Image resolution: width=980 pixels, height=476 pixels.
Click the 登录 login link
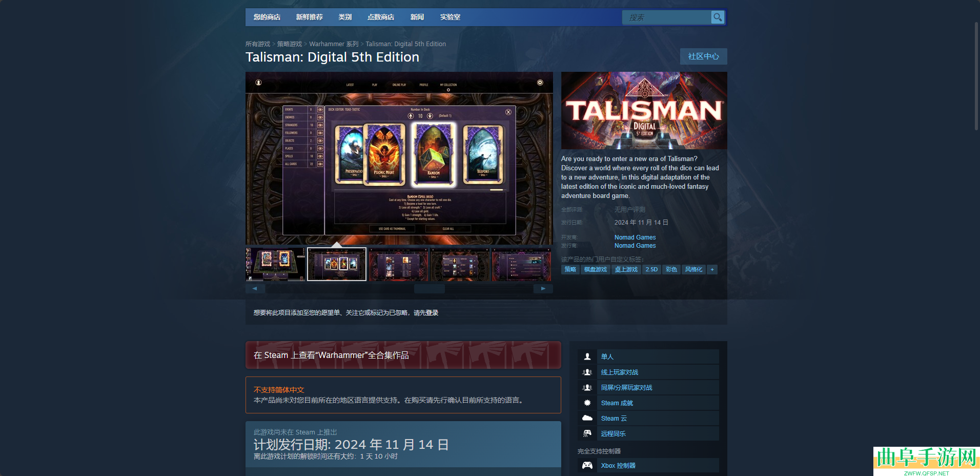[x=432, y=313]
